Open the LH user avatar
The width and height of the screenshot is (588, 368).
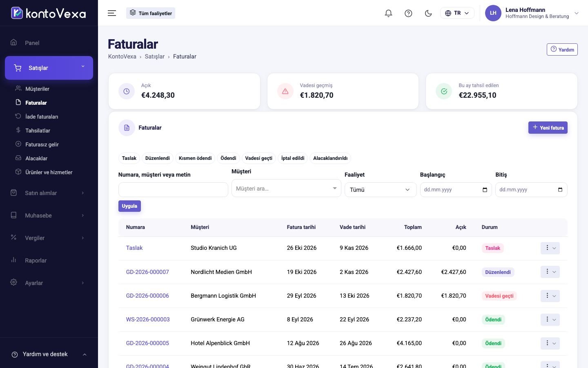pyautogui.click(x=493, y=13)
